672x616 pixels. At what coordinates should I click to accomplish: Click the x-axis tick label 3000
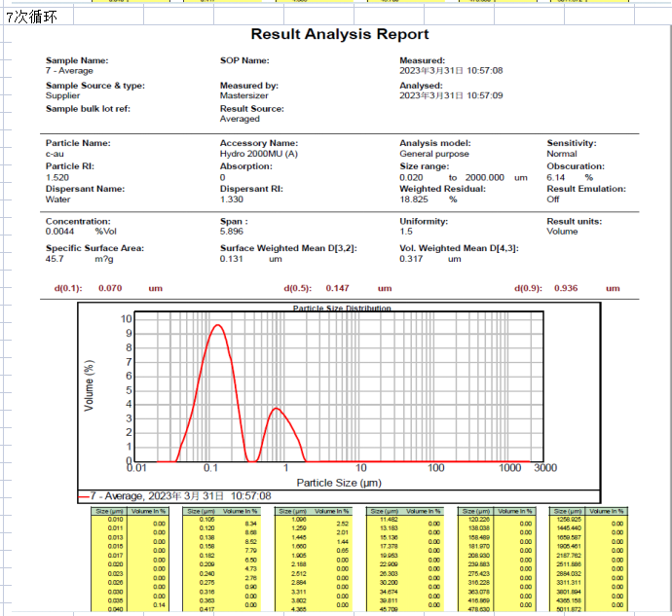click(545, 468)
